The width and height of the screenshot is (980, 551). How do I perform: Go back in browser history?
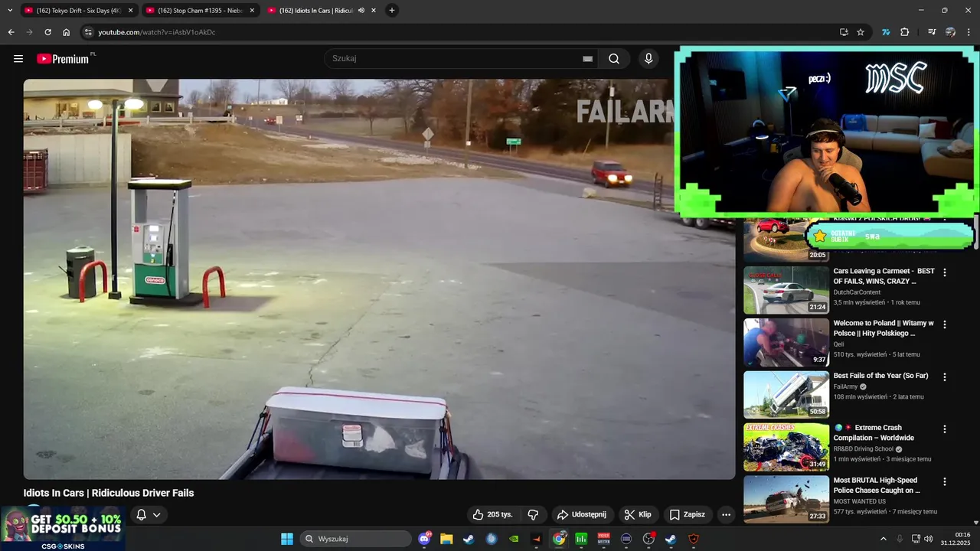(x=11, y=32)
